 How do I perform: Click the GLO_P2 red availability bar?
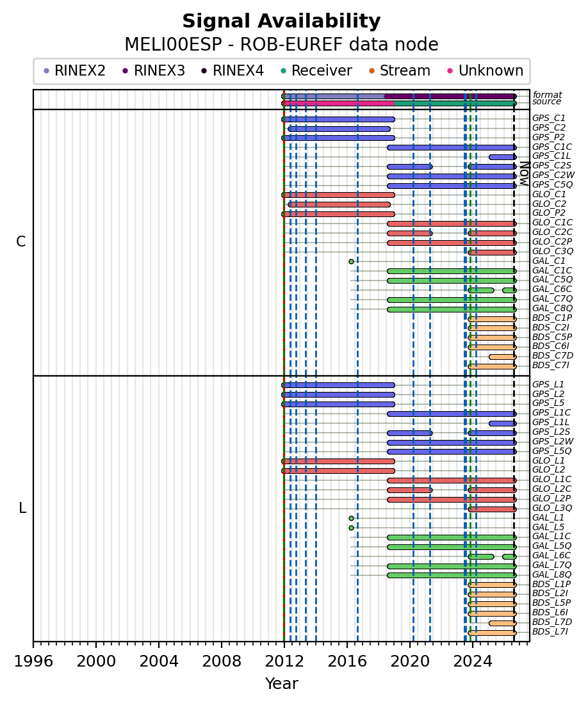pyautogui.click(x=338, y=215)
